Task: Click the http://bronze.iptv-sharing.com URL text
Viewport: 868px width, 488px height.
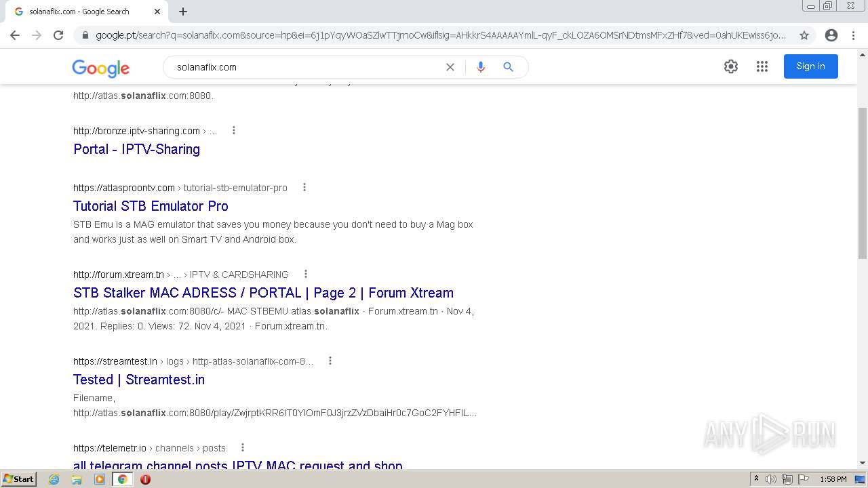Action: coord(136,131)
